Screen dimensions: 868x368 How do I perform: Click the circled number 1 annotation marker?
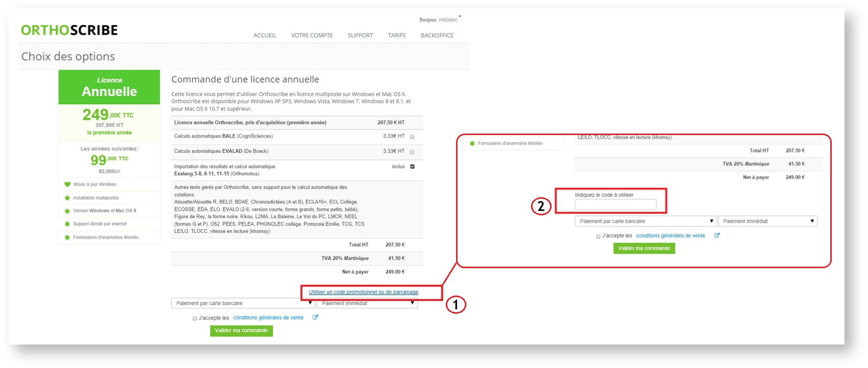[456, 305]
